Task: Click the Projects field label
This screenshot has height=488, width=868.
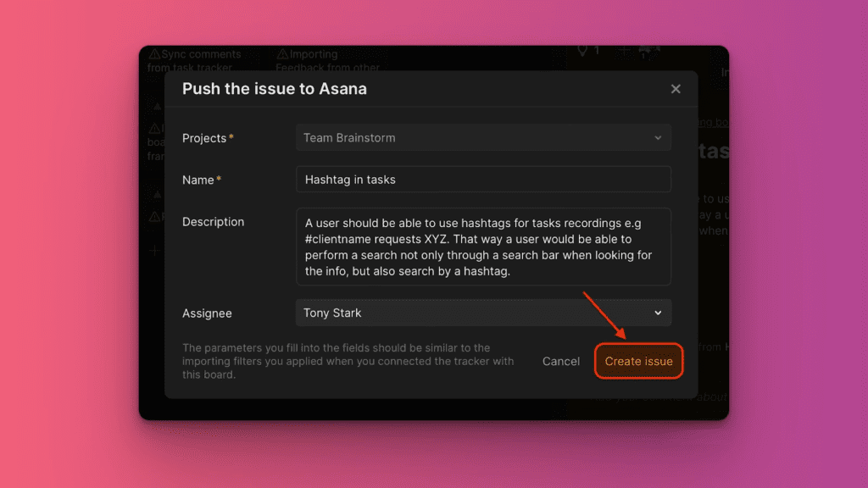Action: [204, 138]
